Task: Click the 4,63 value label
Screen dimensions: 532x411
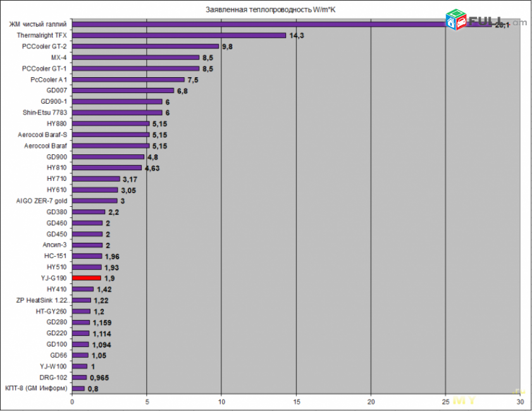Action: point(152,168)
